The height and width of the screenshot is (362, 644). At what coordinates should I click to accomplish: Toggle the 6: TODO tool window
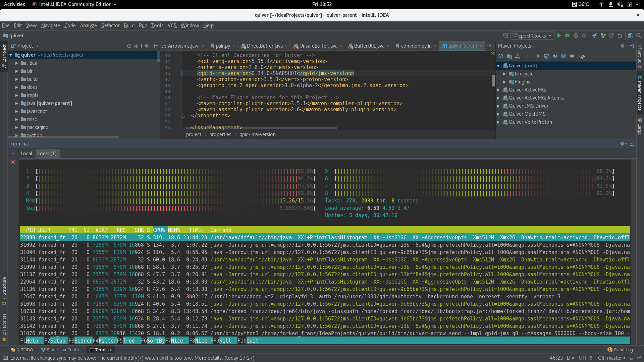coord(22,350)
